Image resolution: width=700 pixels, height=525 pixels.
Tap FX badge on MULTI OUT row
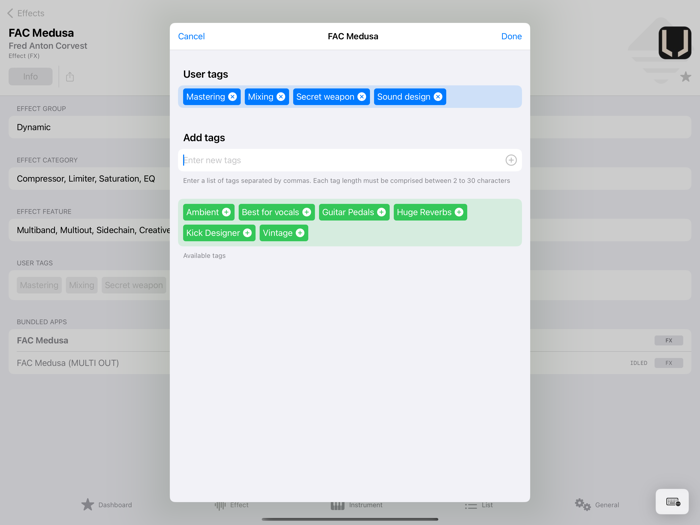point(668,363)
